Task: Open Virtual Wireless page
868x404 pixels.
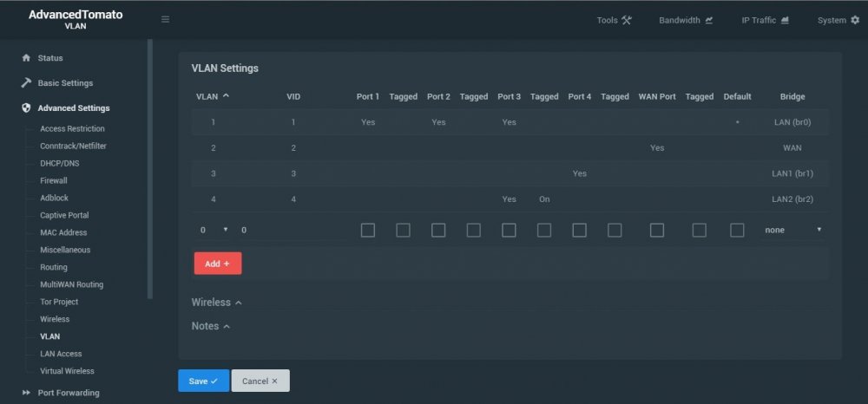Action: coord(67,371)
